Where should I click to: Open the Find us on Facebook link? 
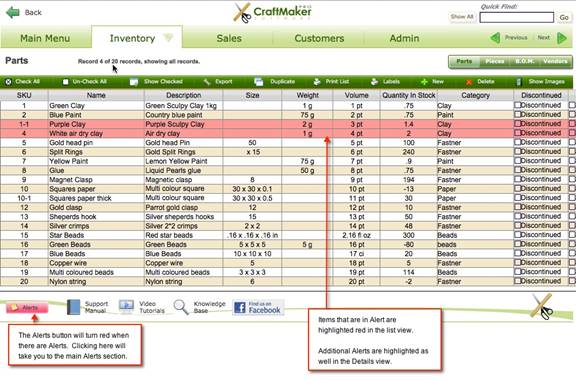(x=258, y=307)
